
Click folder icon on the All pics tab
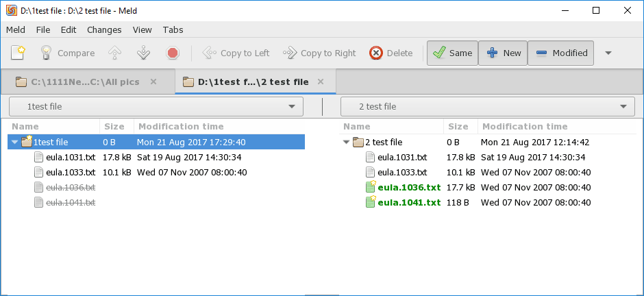pos(21,82)
